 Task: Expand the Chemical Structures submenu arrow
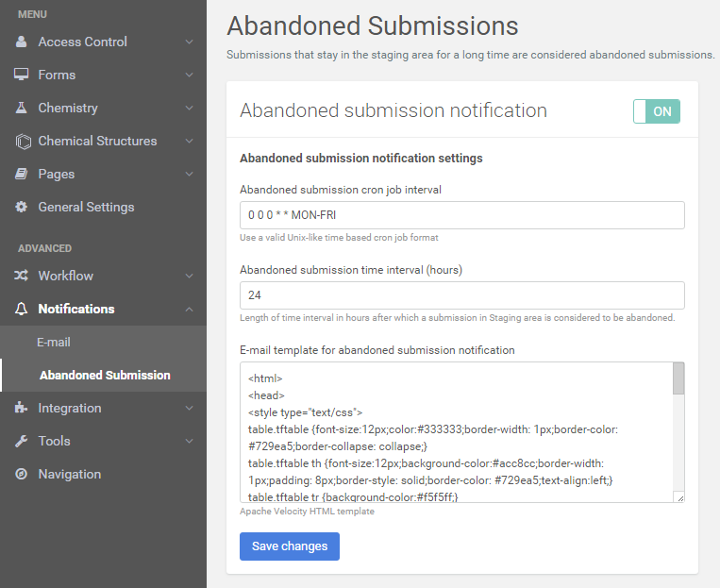(189, 141)
